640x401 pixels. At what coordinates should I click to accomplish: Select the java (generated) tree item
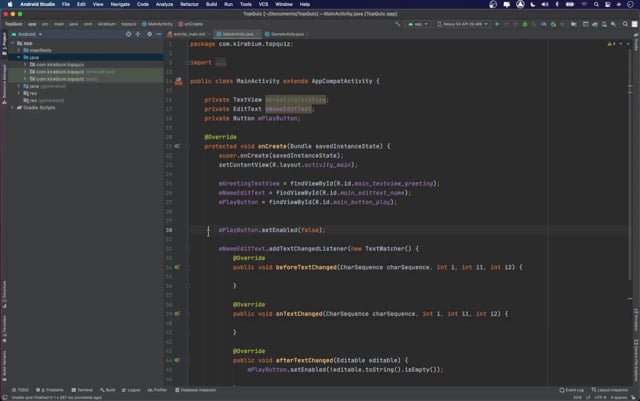tap(47, 86)
